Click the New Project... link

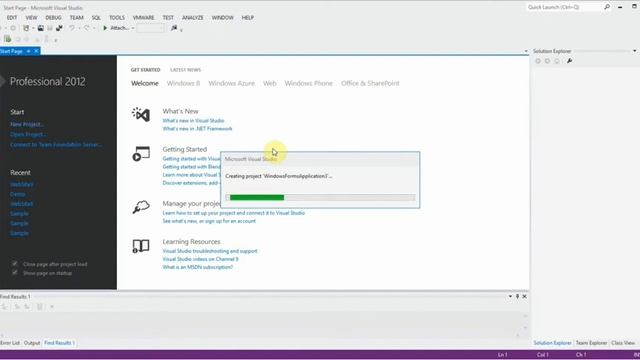click(x=27, y=124)
